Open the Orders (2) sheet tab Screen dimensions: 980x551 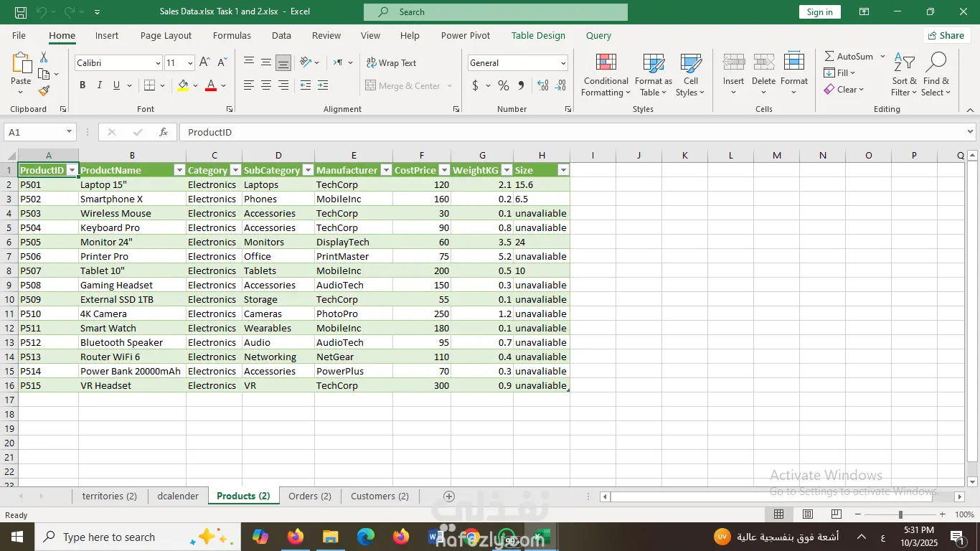coord(310,496)
